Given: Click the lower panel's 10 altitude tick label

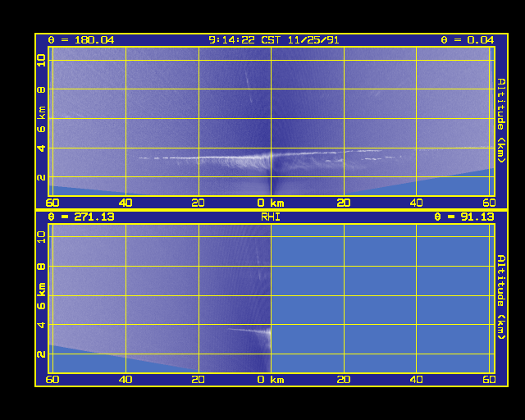Looking at the screenshot, I should pyautogui.click(x=41, y=237).
